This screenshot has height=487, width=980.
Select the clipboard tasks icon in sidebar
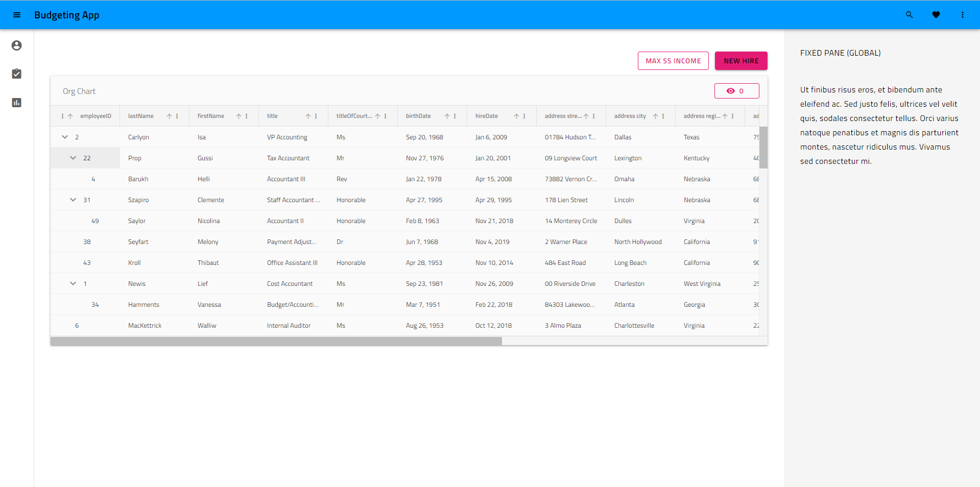click(x=16, y=74)
